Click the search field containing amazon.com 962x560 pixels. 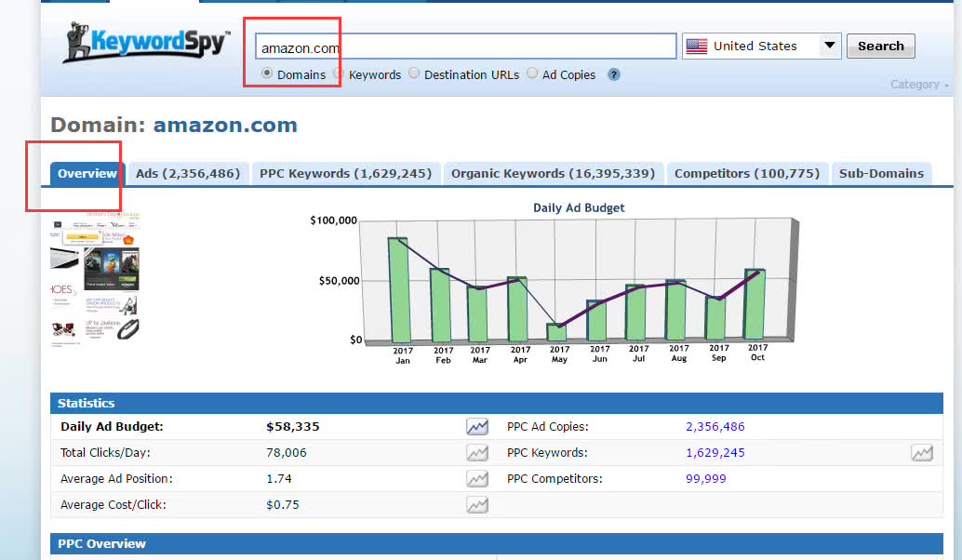[466, 47]
